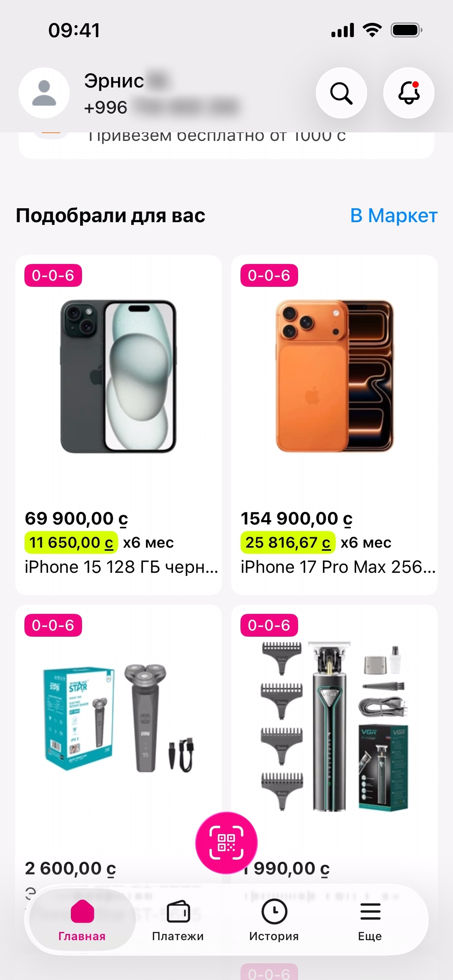Tap the user name Эрнис
The width and height of the screenshot is (453, 980).
114,81
